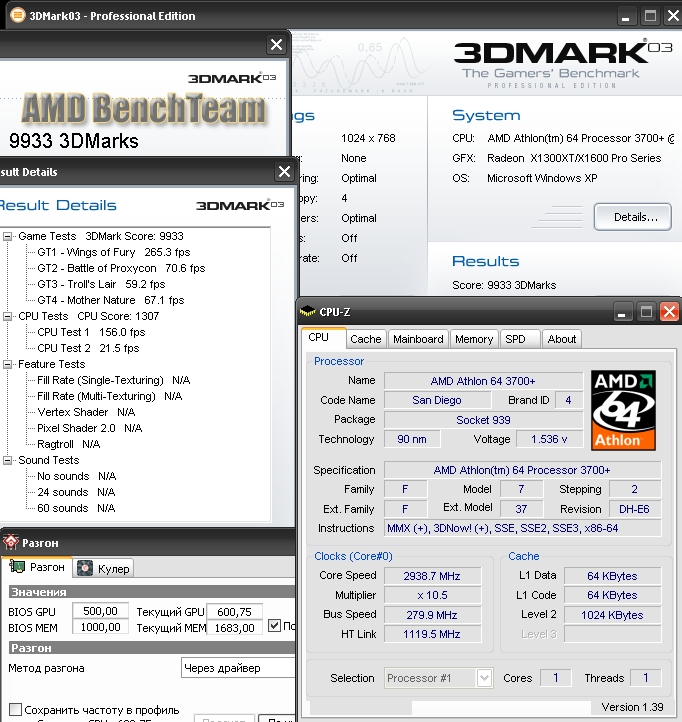This screenshot has height=722, width=682.
Task: Click the BIOS GPU value field
Action: (100, 611)
